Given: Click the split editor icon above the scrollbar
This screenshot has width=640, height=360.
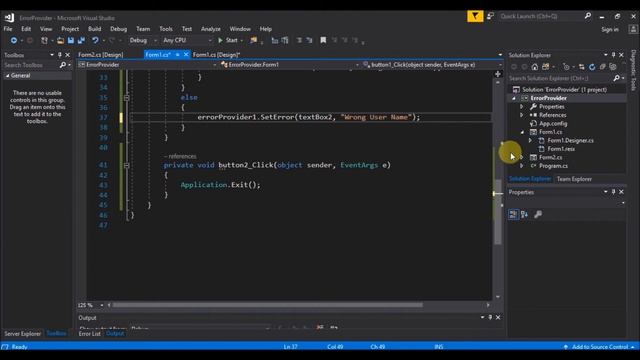Looking at the screenshot, I should [x=498, y=74].
